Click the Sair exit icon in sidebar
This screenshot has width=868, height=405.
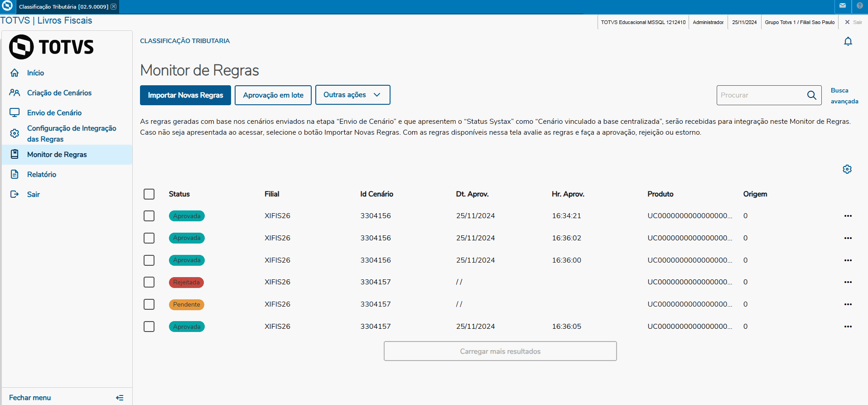14,194
